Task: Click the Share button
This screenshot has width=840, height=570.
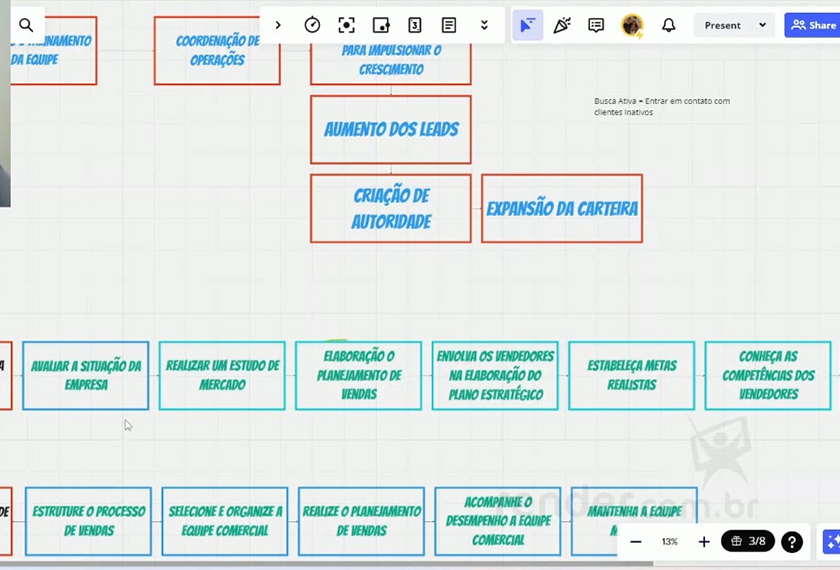Action: [x=813, y=25]
